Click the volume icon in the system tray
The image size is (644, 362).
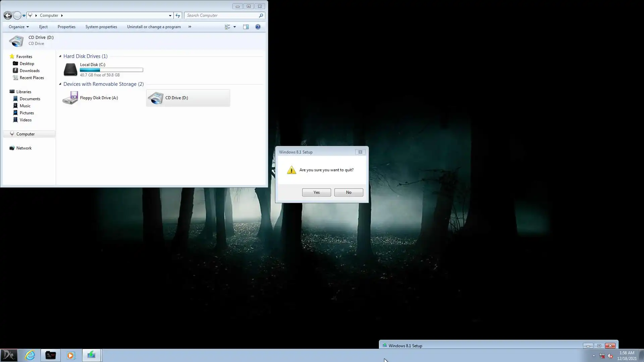coord(610,356)
